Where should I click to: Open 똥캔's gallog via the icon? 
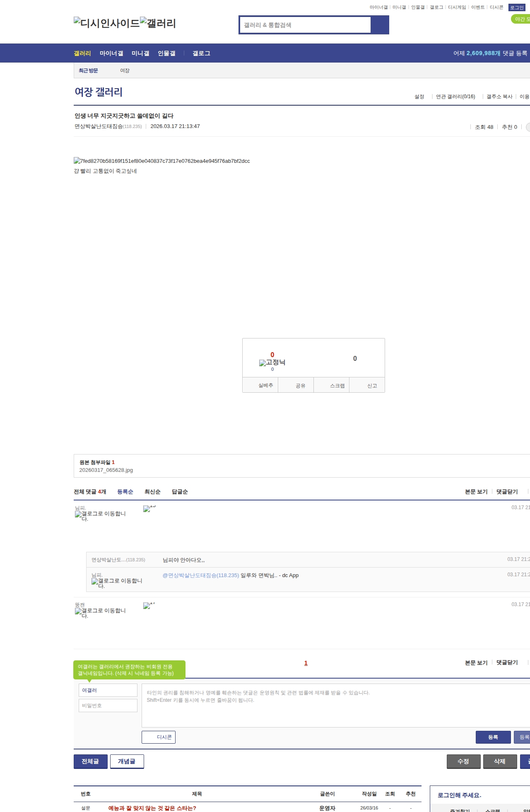pos(100,611)
